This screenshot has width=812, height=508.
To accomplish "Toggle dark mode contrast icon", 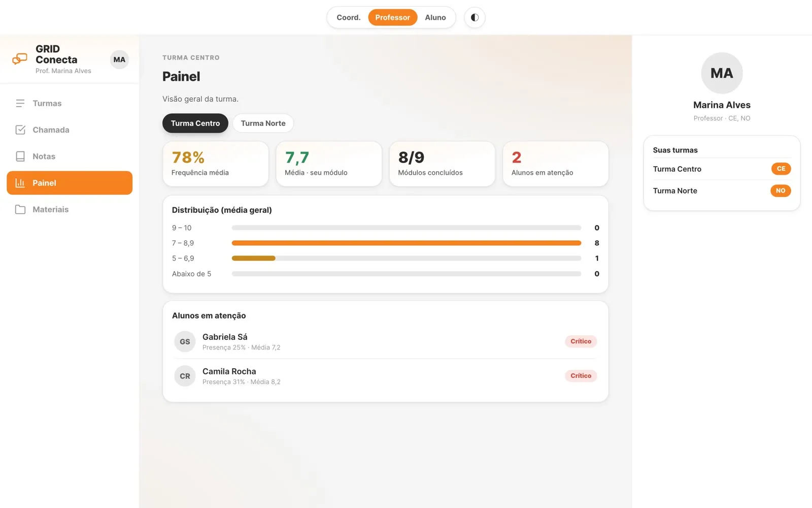I will pos(475,17).
